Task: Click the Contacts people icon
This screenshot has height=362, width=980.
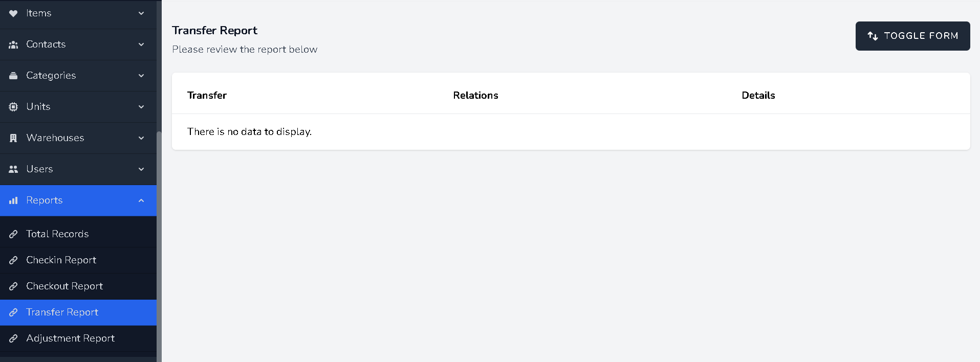Action: 13,44
